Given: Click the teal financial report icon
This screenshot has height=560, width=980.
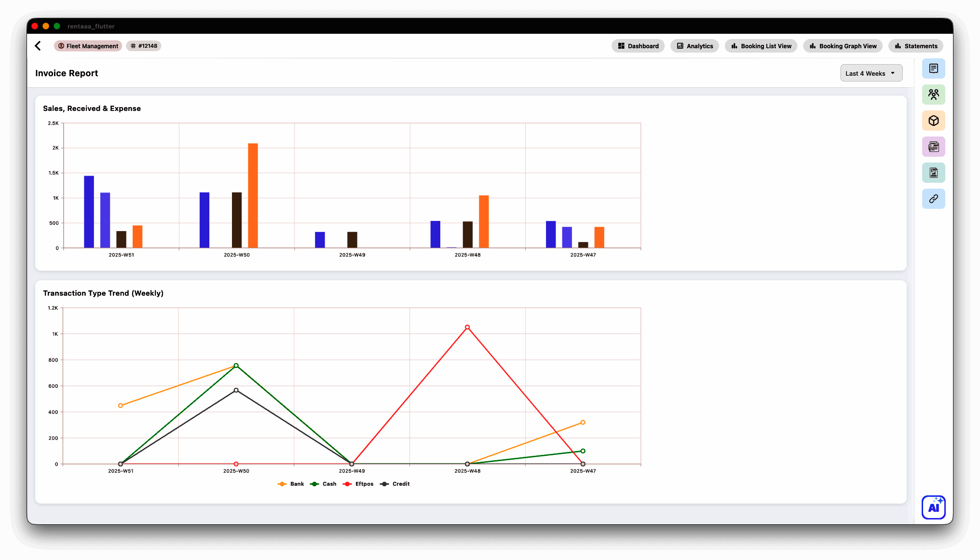Looking at the screenshot, I should click(x=933, y=173).
